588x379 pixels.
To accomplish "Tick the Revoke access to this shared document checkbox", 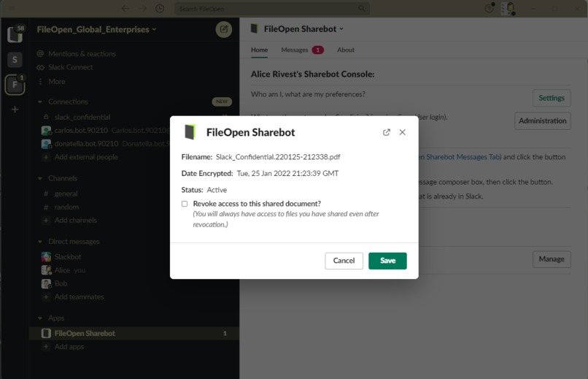I will pos(185,204).
